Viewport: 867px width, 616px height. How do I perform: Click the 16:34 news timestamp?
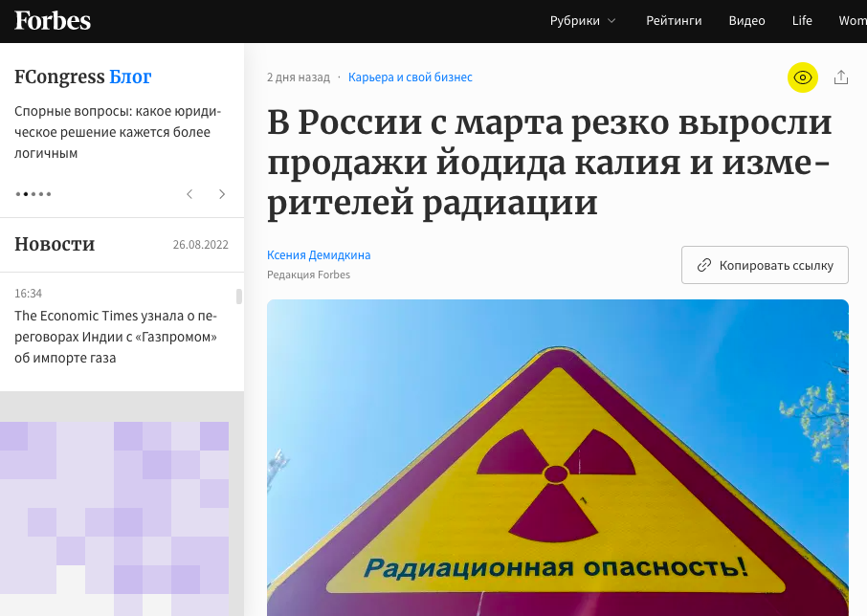coord(28,294)
